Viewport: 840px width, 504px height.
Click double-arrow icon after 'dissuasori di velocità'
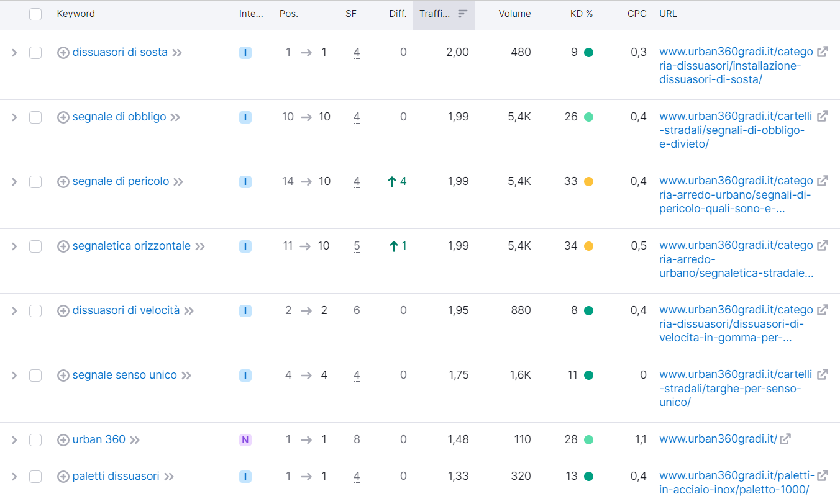point(189,311)
